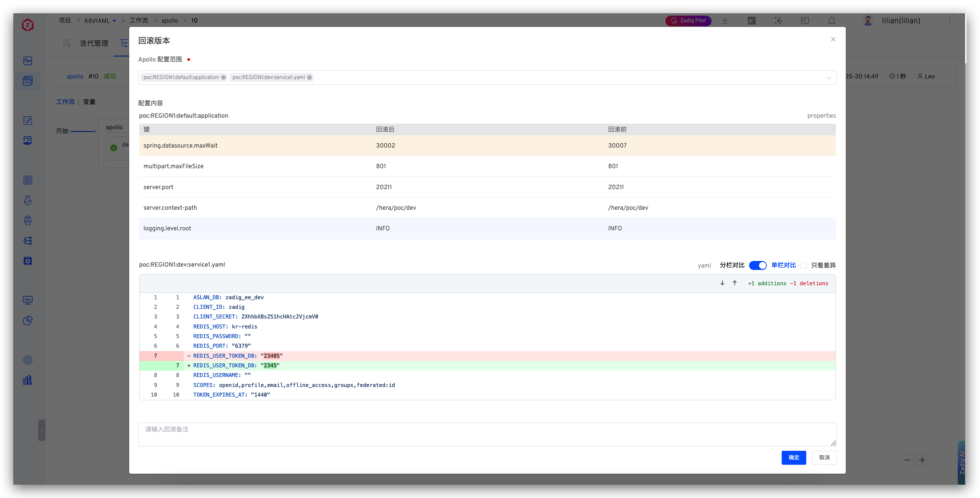
Task: Close the rollback version dialog
Action: pos(833,39)
